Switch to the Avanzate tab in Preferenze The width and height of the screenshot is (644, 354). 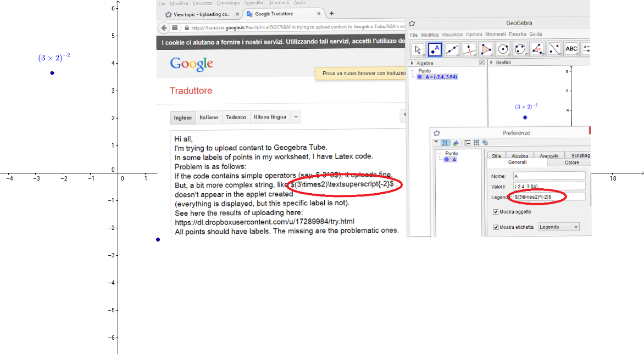[549, 156]
